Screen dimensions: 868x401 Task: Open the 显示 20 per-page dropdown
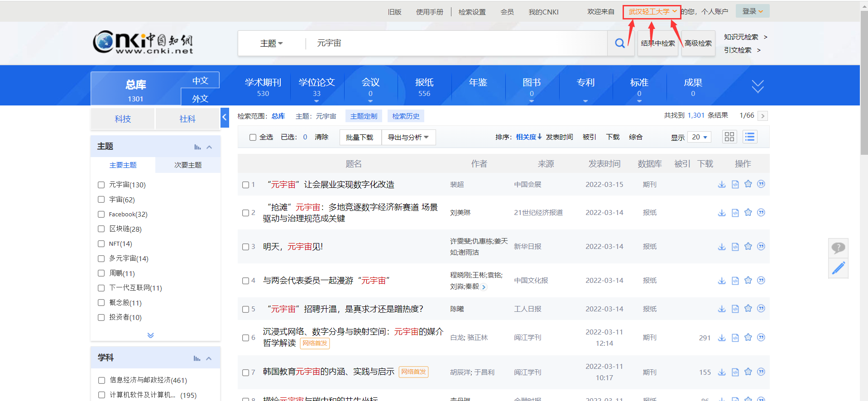coord(699,137)
